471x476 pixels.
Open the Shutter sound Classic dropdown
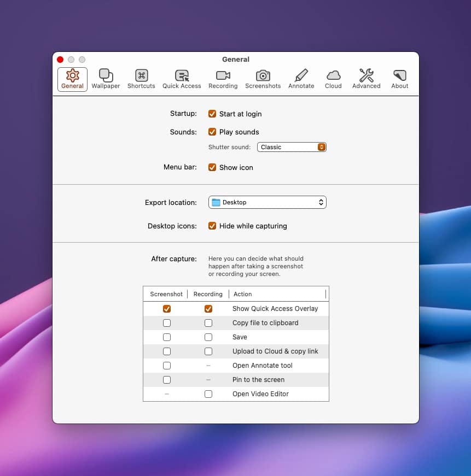[x=292, y=147]
